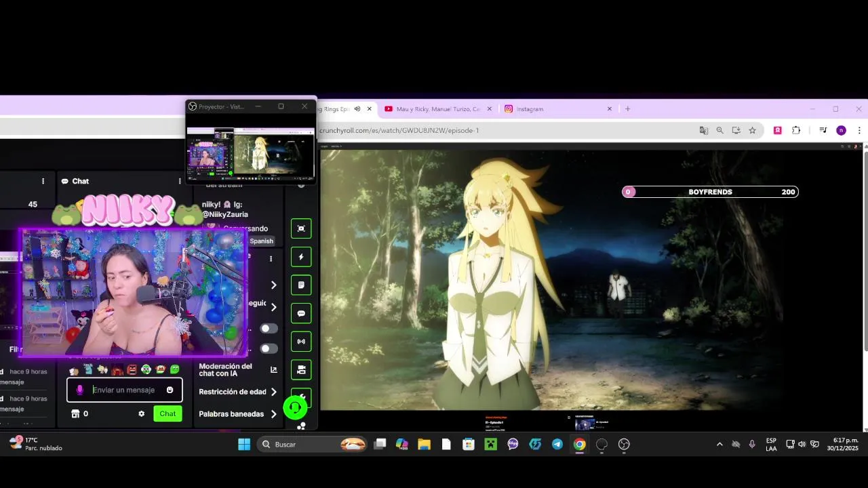Screen dimensions: 868x488
Task: Select the Spanish language tag
Action: click(261, 241)
